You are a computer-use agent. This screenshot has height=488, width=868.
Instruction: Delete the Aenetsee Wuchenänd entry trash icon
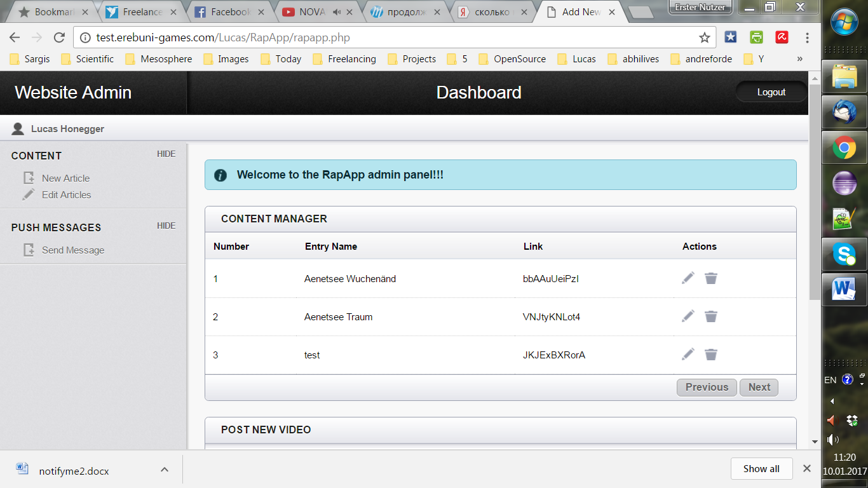click(711, 278)
